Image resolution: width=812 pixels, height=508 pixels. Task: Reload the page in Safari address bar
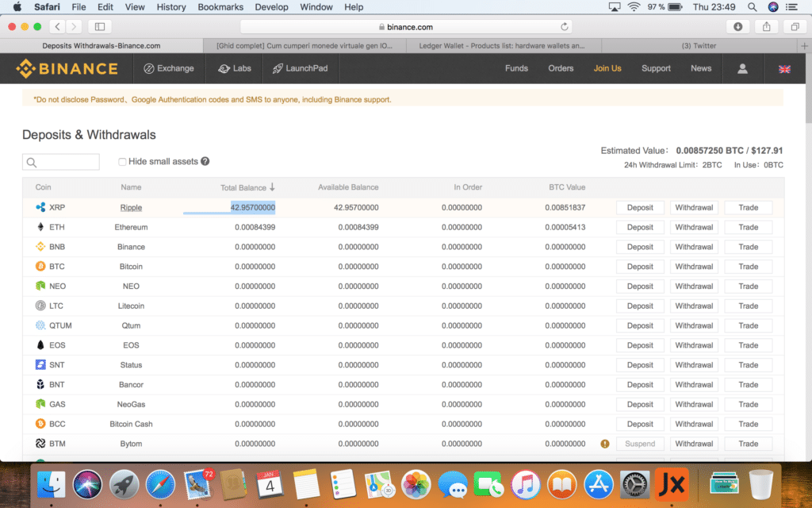click(x=565, y=27)
